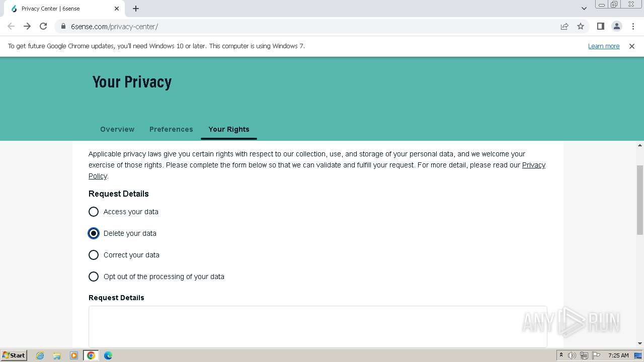
Task: Share this page icon in address bar
Action: pyautogui.click(x=565, y=26)
